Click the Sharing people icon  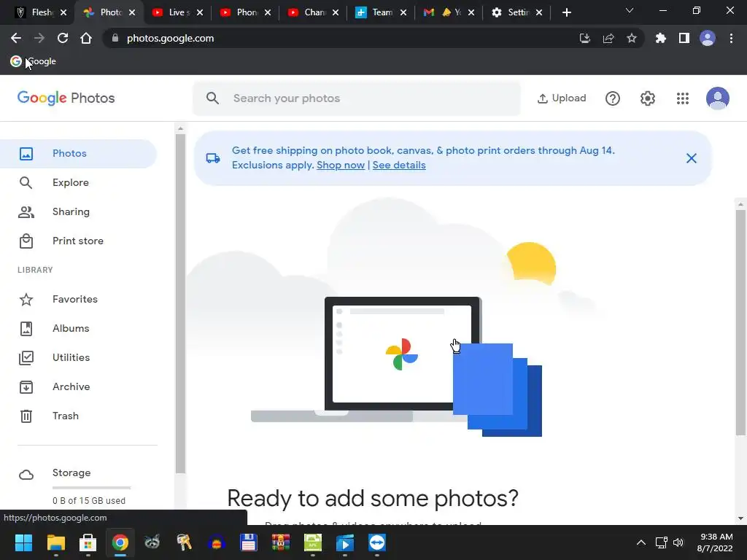26,212
